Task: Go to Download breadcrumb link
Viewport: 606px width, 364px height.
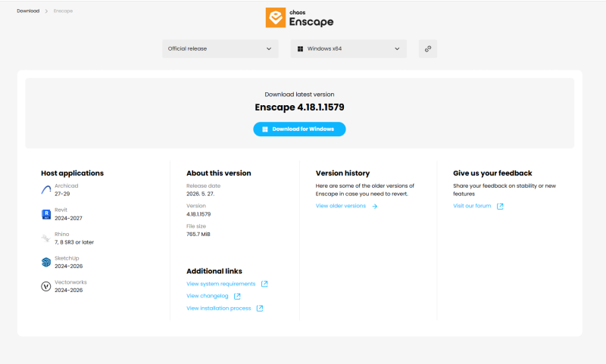Action: click(28, 11)
